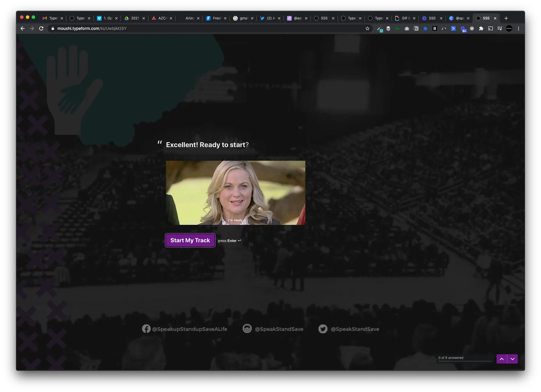Close the GIF M tab

(414, 18)
